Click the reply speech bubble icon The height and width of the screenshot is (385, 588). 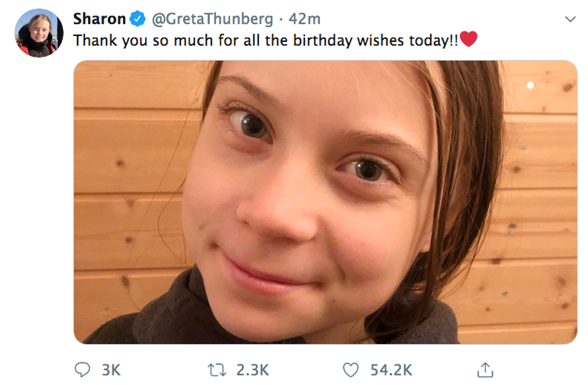coord(82,369)
